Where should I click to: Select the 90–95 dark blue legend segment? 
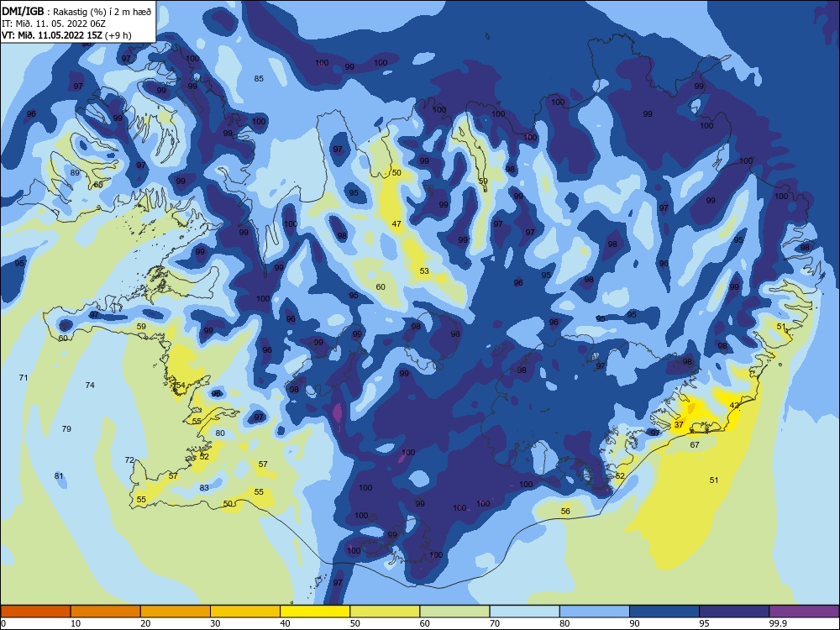[x=664, y=612]
